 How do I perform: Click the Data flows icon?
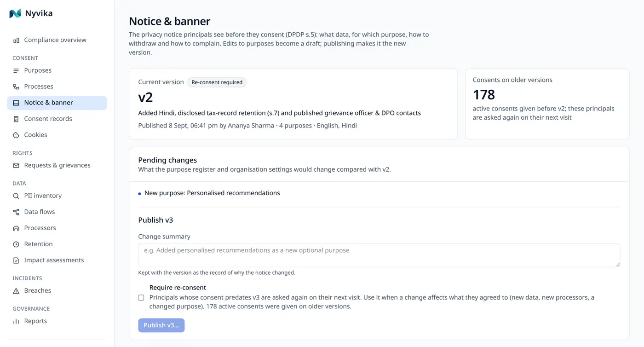click(x=16, y=212)
